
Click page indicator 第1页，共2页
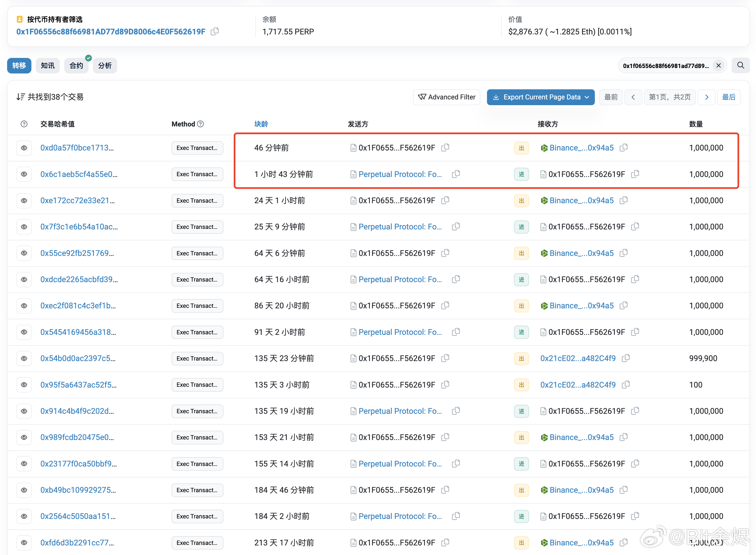pos(670,97)
